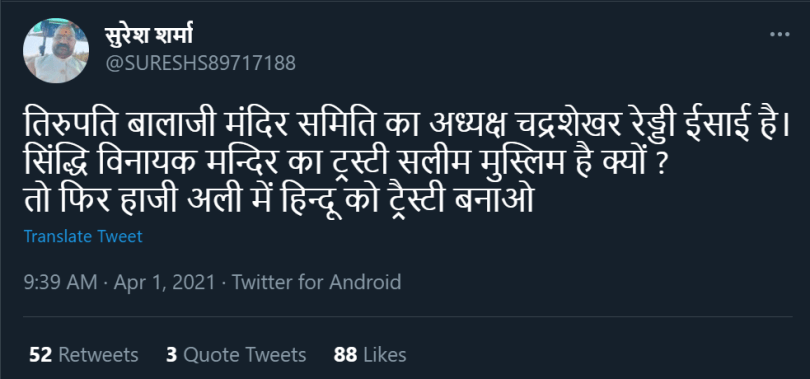Click the सुरेश शर्मा profile avatar picture
This screenshot has width=810, height=379.
[x=56, y=51]
